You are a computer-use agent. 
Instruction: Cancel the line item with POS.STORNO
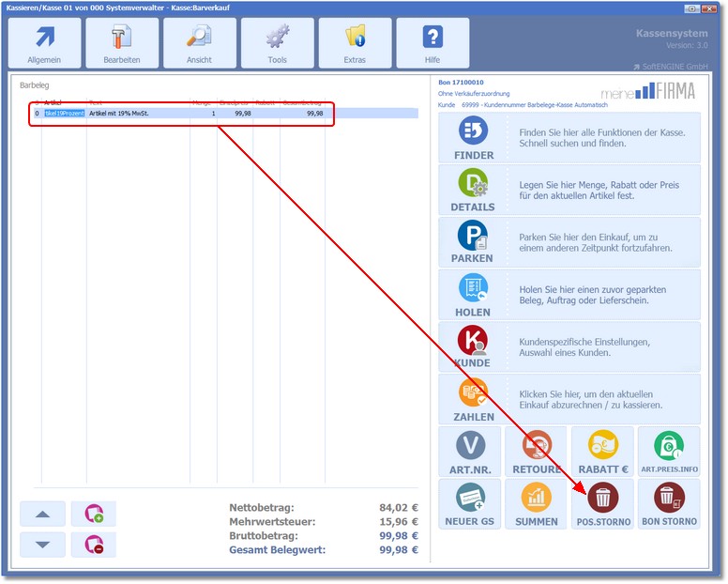pos(603,504)
